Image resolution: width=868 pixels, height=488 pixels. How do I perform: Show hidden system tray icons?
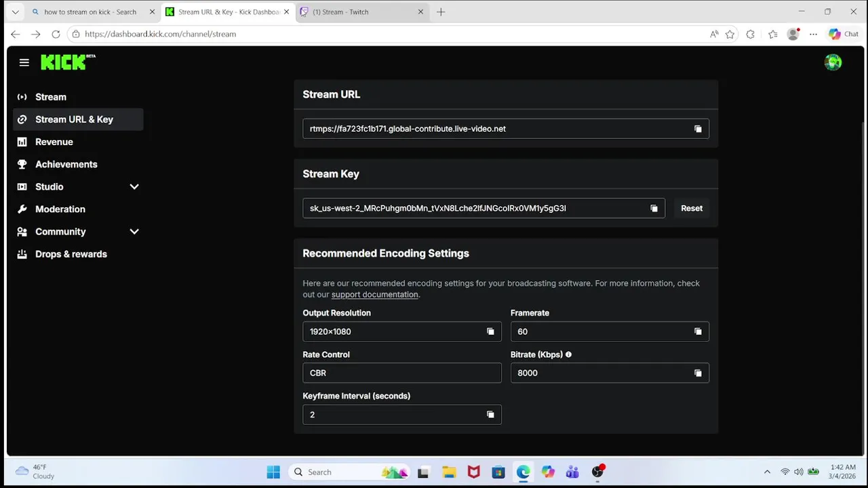tap(767, 472)
